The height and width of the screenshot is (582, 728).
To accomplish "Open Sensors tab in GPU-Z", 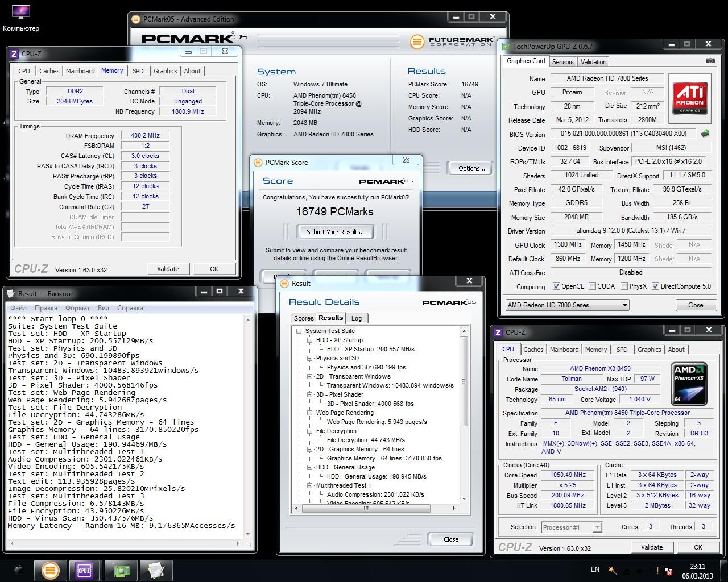I will point(562,62).
